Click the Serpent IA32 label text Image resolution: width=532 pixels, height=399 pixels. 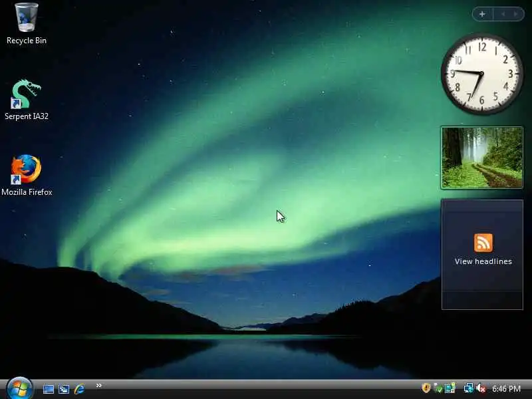point(27,116)
